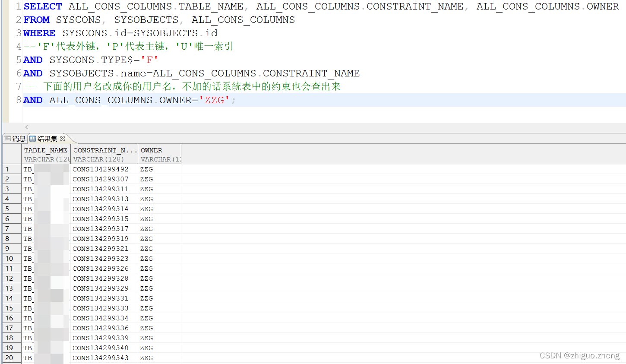Click the 结果集 table icon
The width and height of the screenshot is (626, 364).
32,139
